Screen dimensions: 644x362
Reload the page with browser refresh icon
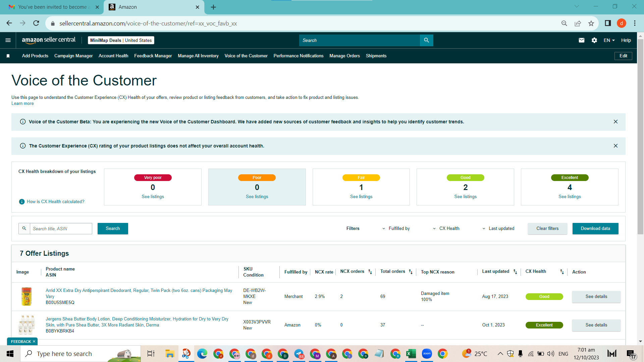click(36, 23)
